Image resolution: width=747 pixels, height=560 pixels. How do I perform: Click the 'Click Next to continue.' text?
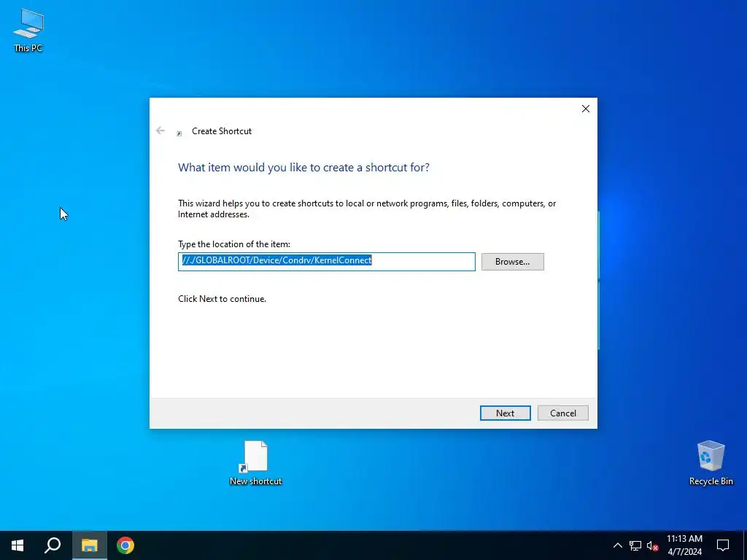coord(222,299)
